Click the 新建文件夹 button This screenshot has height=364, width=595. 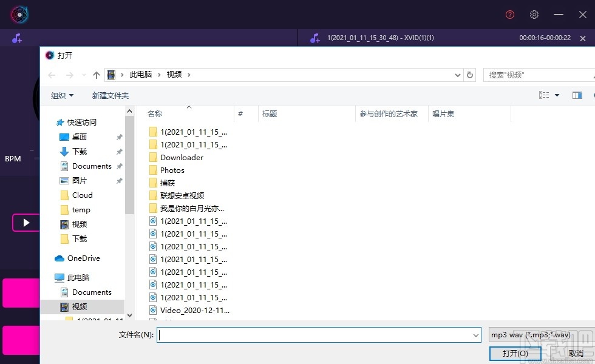click(110, 95)
